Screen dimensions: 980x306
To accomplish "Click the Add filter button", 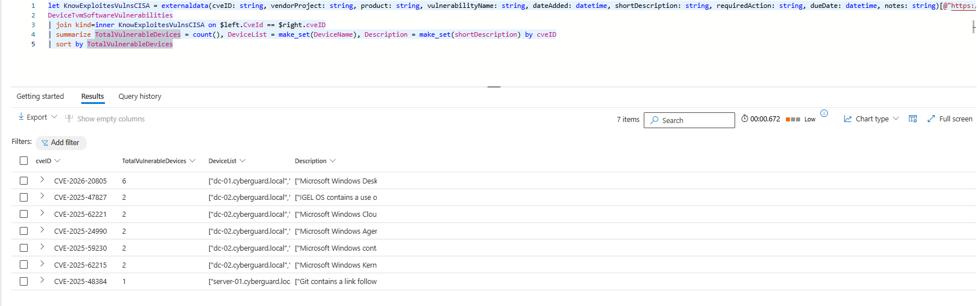I will (x=61, y=143).
